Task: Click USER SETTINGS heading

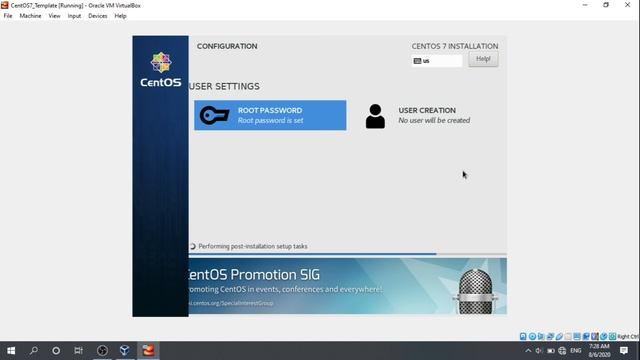Action: (x=224, y=86)
